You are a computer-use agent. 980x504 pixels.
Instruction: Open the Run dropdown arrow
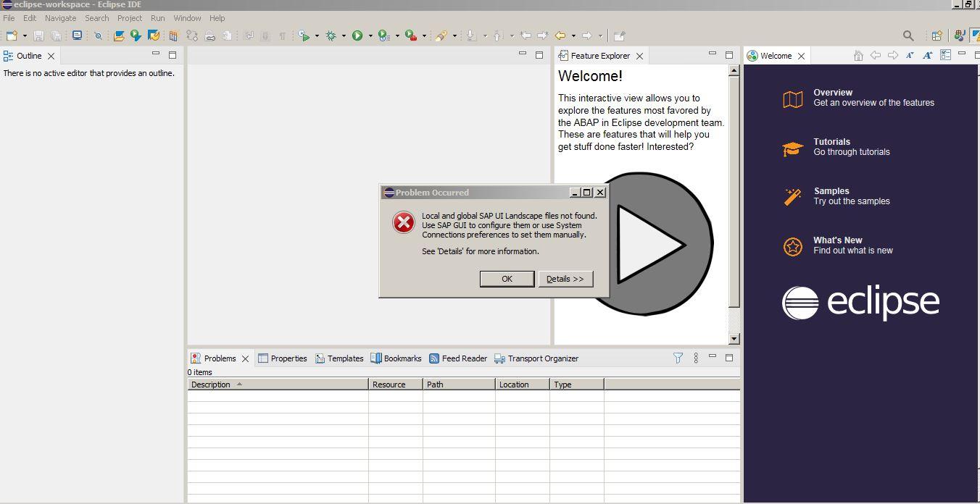(370, 35)
